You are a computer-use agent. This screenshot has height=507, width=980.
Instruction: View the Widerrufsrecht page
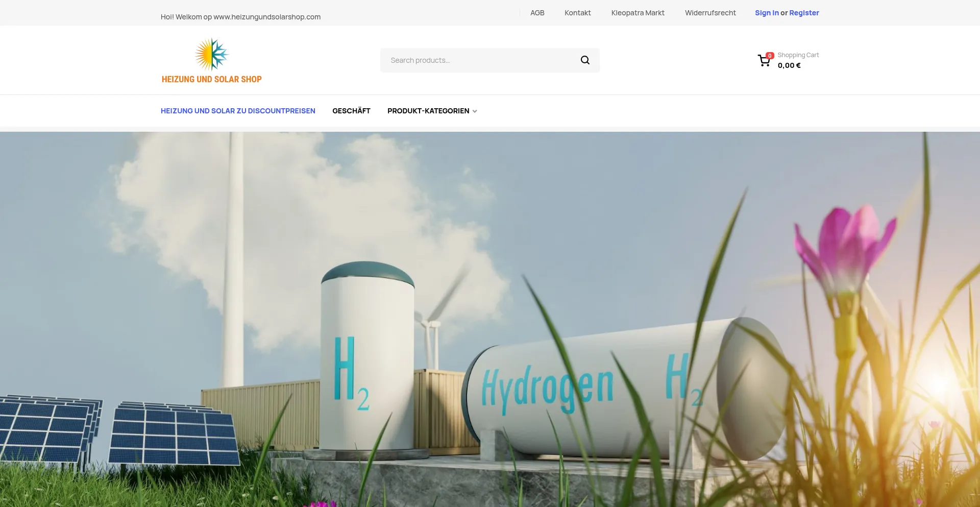coord(710,13)
